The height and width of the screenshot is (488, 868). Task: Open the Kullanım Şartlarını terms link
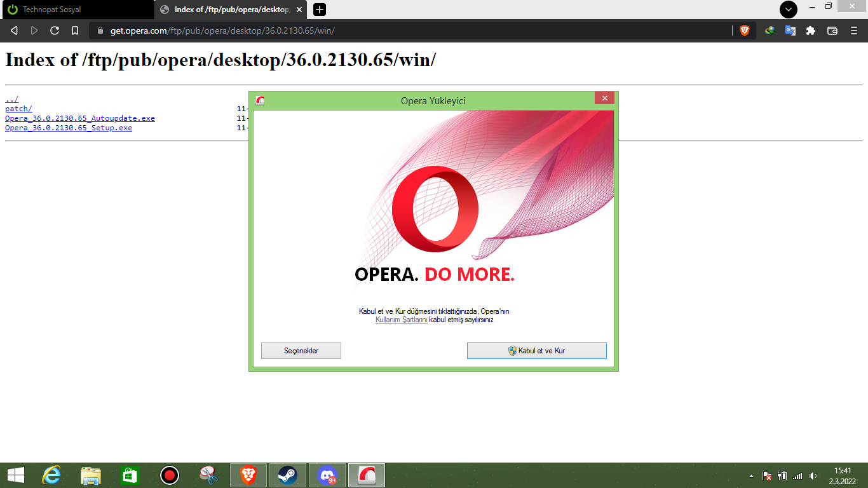[x=402, y=320]
